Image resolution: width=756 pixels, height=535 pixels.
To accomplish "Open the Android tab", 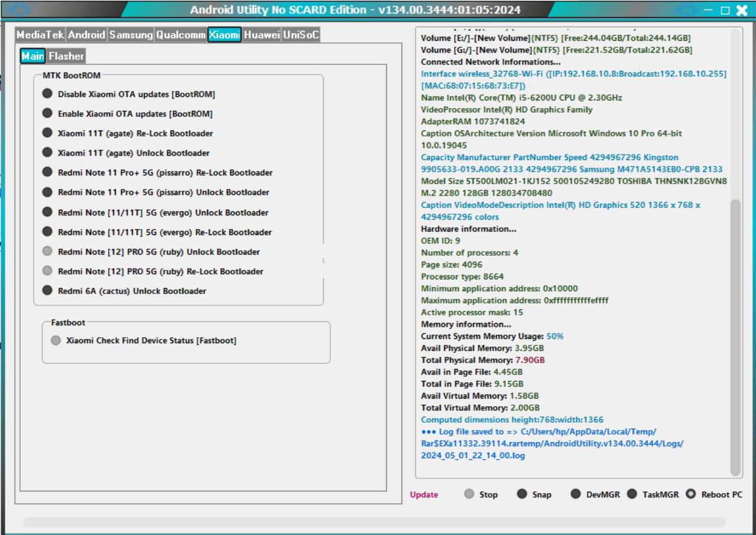I will click(87, 35).
